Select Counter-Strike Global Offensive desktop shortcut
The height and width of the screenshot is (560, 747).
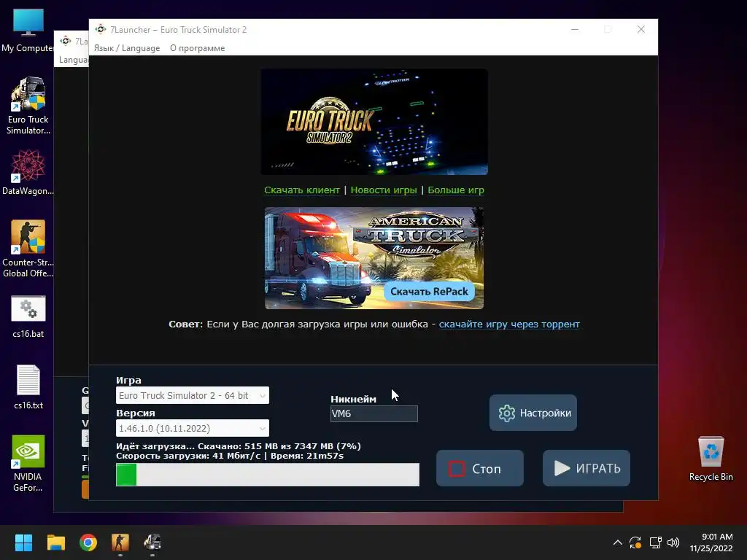[28, 249]
